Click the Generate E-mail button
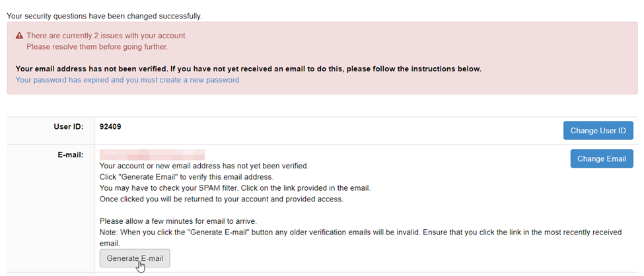The width and height of the screenshot is (644, 276). point(135,258)
